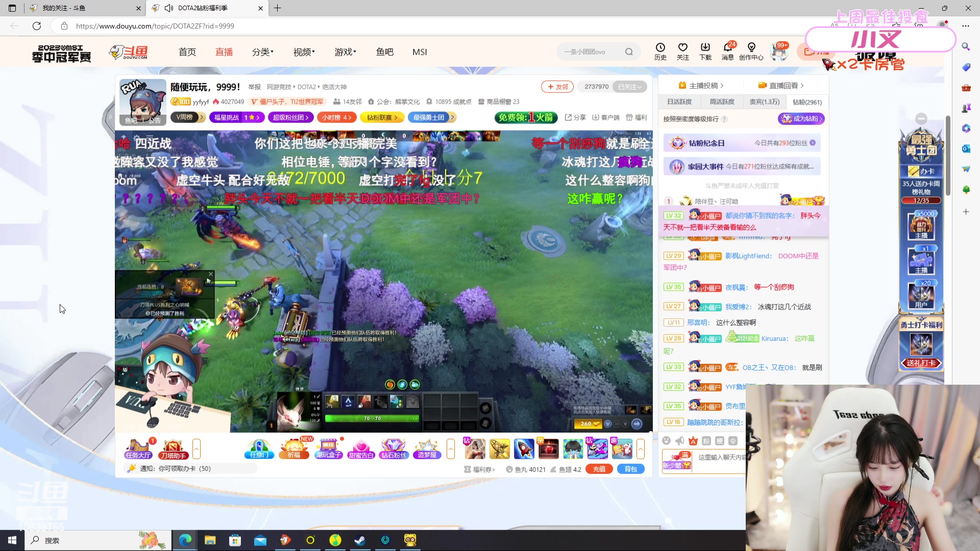Open 直播回看 replay link
This screenshot has height=551, width=980.
click(781, 86)
